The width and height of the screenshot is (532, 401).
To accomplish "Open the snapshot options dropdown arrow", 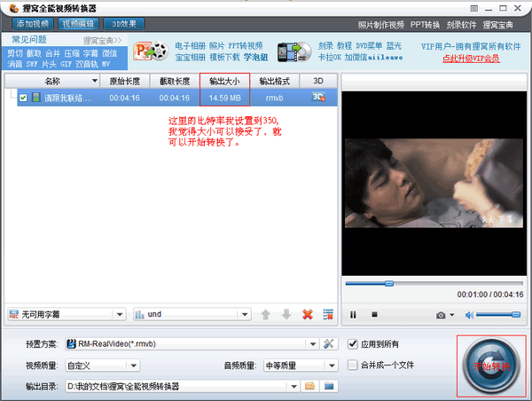I will pyautogui.click(x=452, y=315).
